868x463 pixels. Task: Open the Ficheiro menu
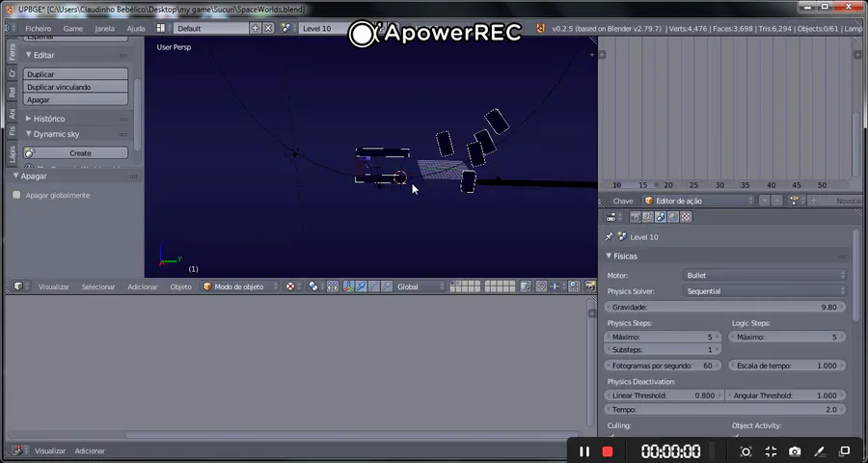click(x=39, y=28)
